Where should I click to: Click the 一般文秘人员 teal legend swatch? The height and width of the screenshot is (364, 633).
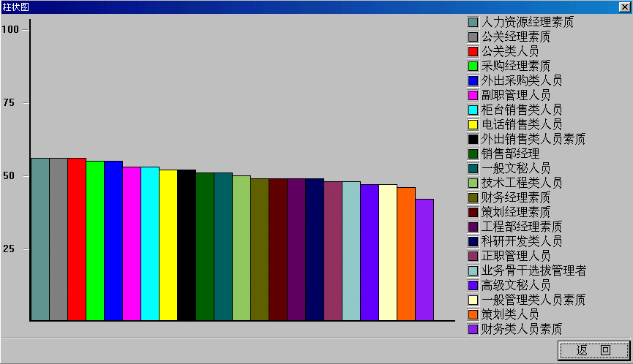473,168
